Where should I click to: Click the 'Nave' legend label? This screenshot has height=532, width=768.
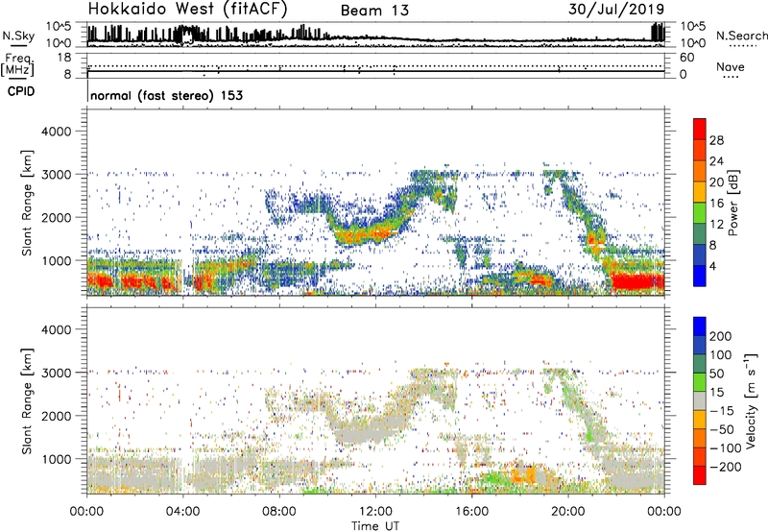[x=730, y=66]
